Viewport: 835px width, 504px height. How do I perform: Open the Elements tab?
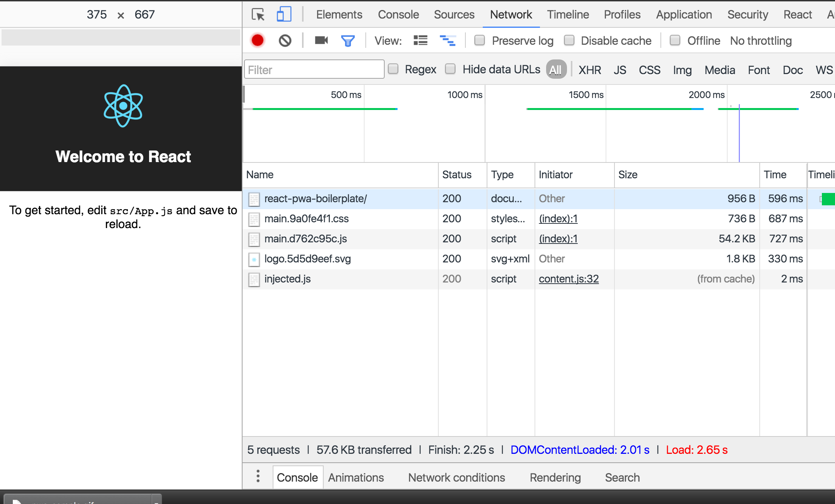pyautogui.click(x=339, y=15)
